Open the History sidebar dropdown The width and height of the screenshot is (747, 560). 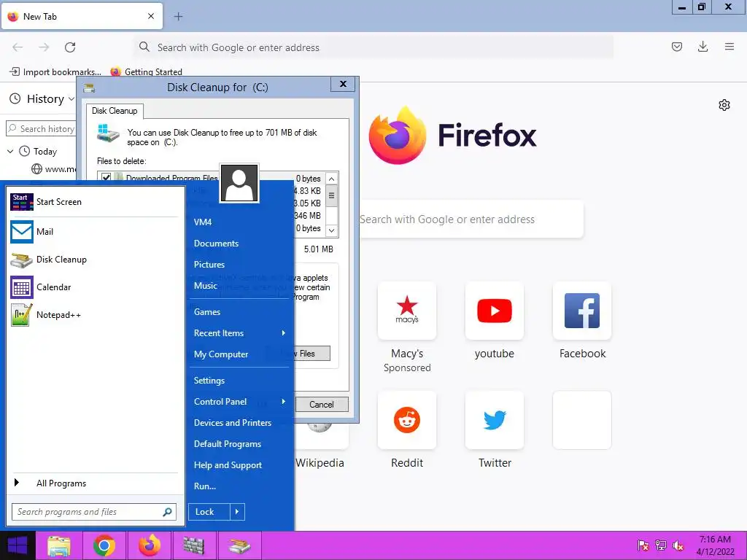[71, 99]
